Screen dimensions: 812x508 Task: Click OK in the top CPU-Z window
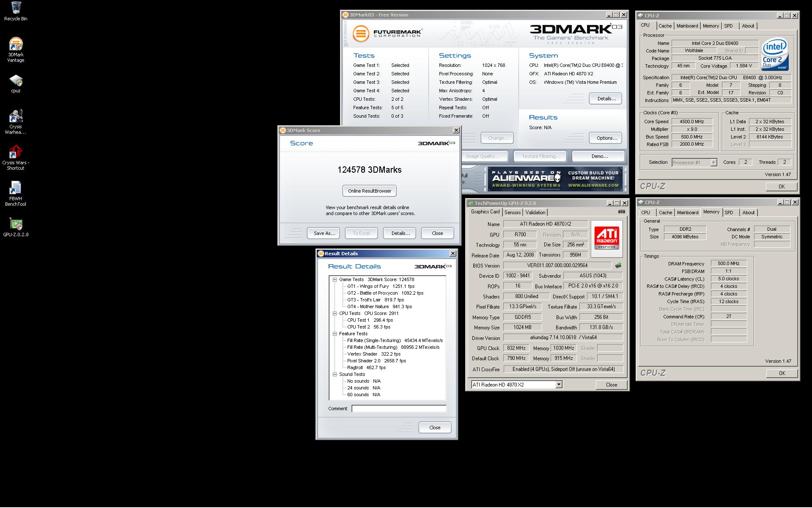tap(782, 187)
